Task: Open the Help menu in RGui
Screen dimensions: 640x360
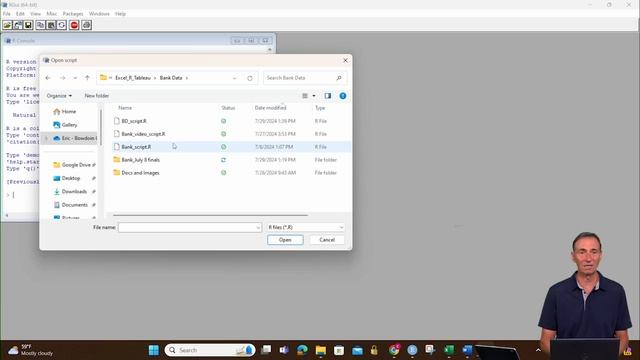Action: 120,14
